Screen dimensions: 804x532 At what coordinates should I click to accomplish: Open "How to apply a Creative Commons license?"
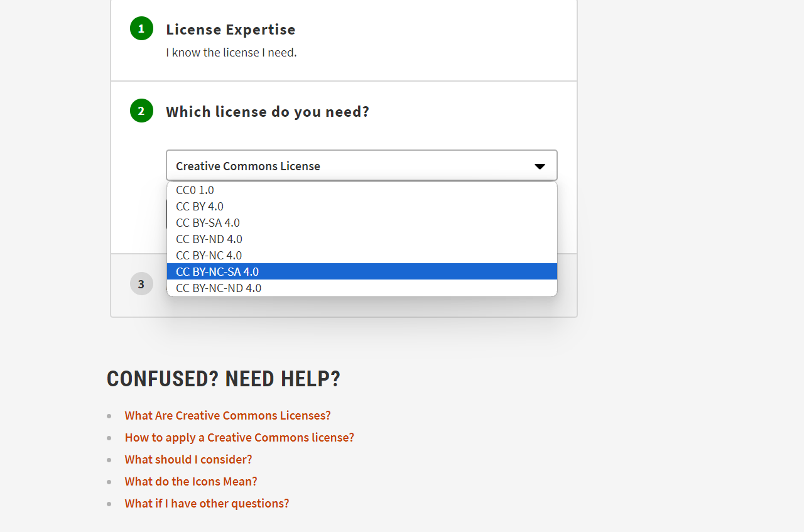pyautogui.click(x=239, y=437)
